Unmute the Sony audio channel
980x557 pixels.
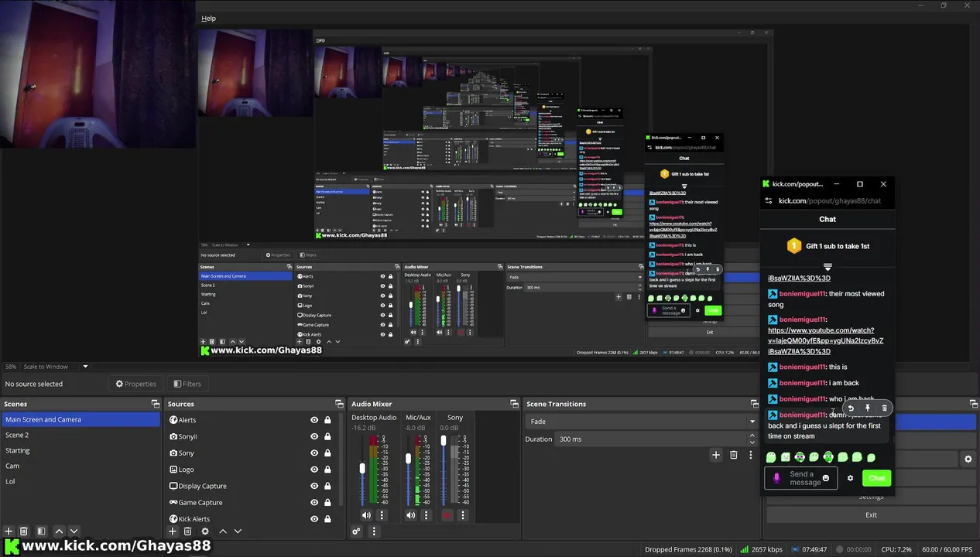447,515
